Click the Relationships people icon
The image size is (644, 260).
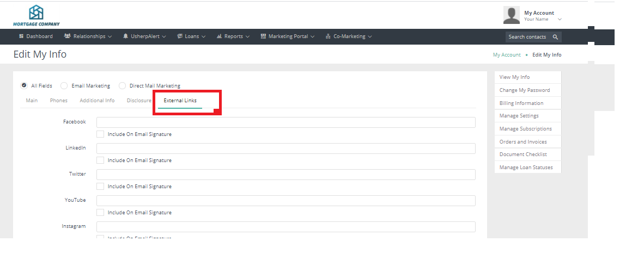click(67, 36)
